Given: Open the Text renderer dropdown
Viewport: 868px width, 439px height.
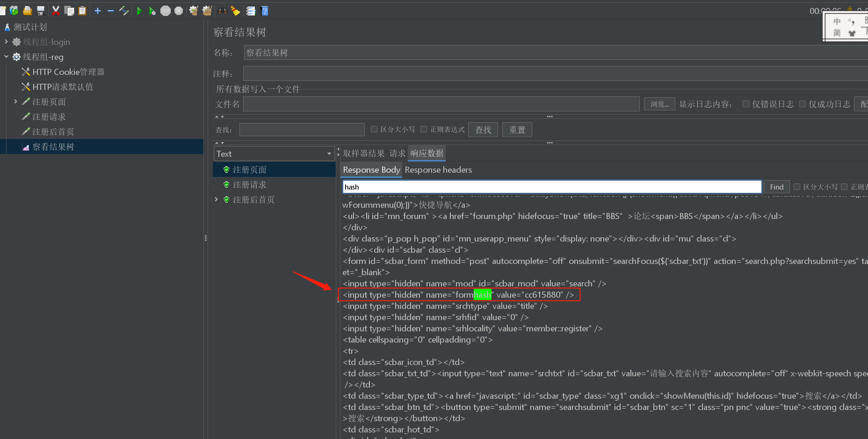Looking at the screenshot, I should [x=274, y=154].
